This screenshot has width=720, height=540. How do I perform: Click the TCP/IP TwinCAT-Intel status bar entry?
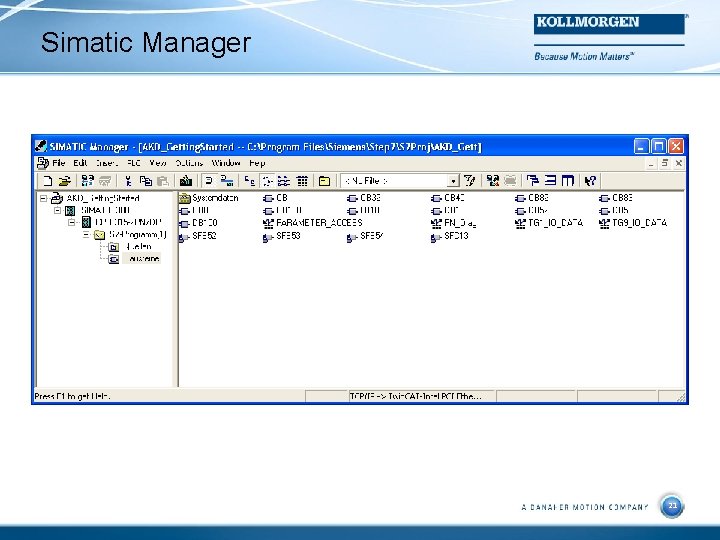point(416,396)
